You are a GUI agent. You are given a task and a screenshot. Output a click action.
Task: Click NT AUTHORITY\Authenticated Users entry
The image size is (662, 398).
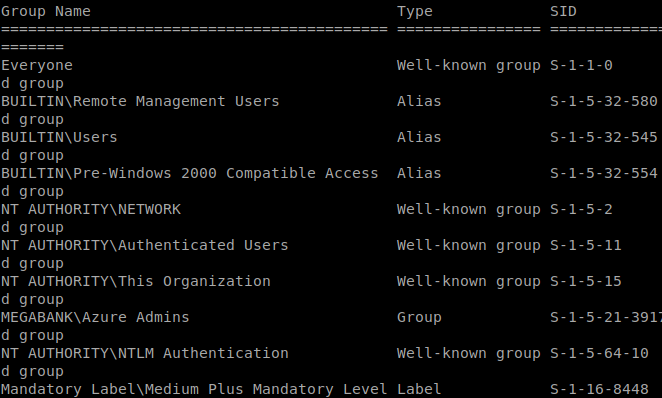[144, 245]
